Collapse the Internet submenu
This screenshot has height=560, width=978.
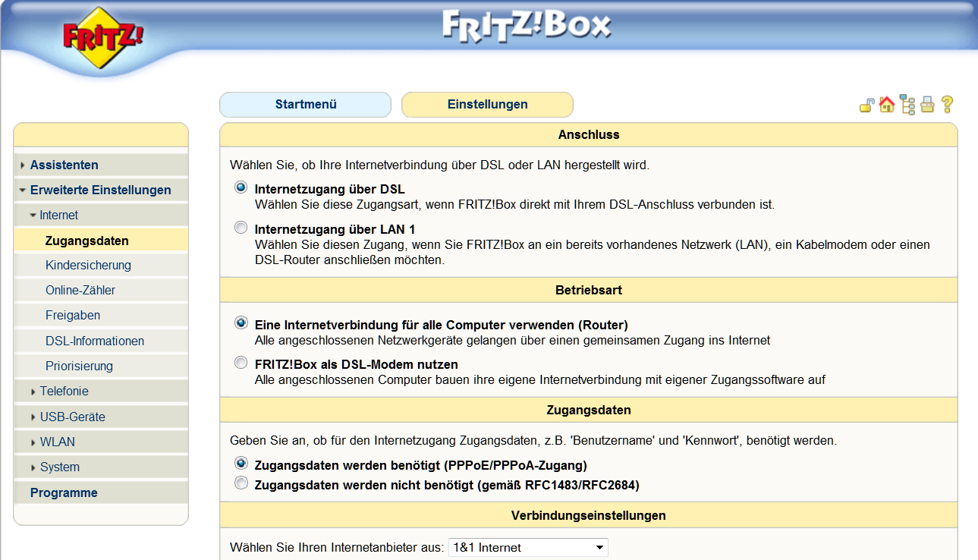33,216
